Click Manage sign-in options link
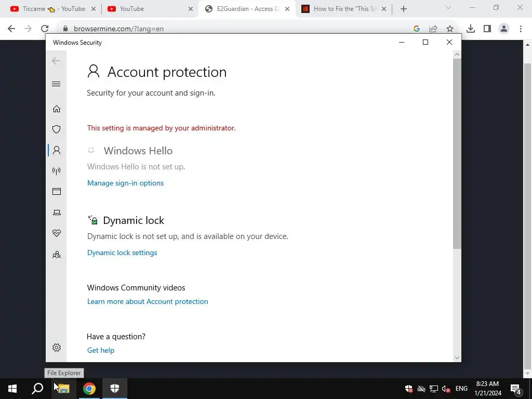532x399 pixels. [x=125, y=183]
